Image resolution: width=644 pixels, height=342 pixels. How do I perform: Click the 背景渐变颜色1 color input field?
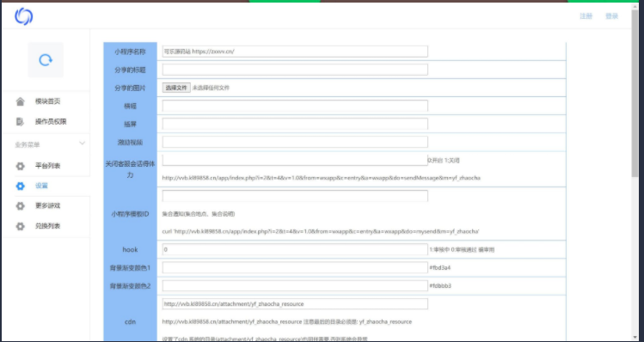point(295,267)
